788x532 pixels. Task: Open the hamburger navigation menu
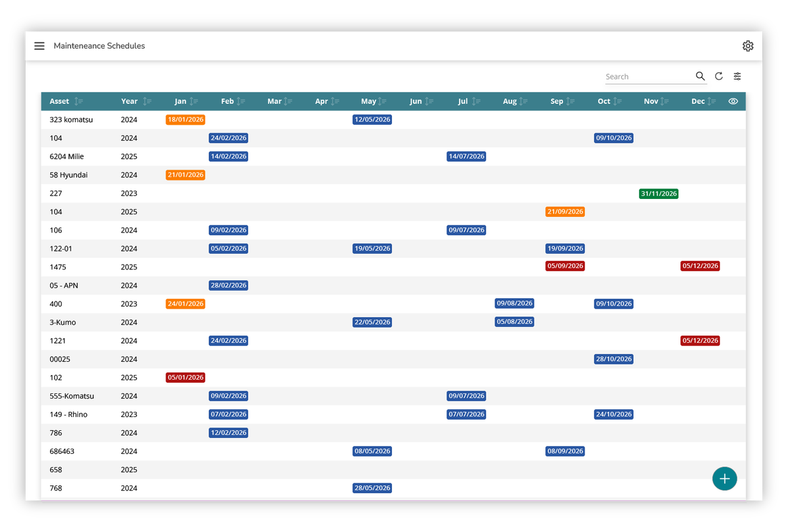click(x=39, y=46)
